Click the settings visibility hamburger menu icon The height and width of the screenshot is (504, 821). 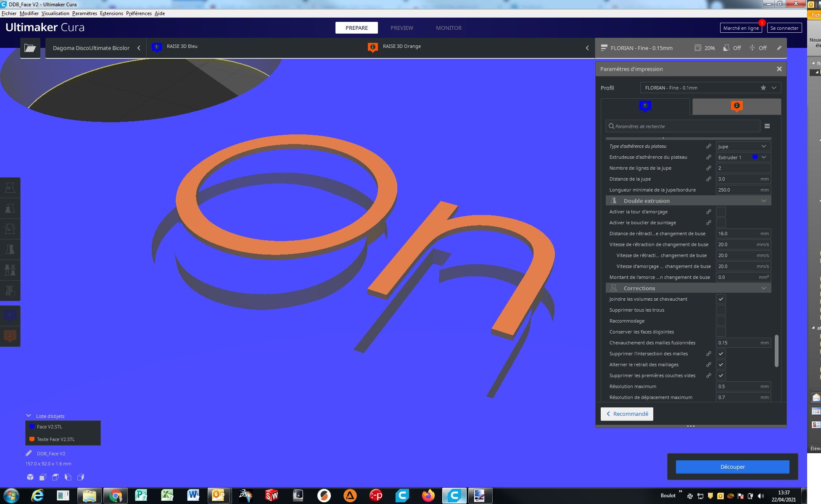(767, 126)
